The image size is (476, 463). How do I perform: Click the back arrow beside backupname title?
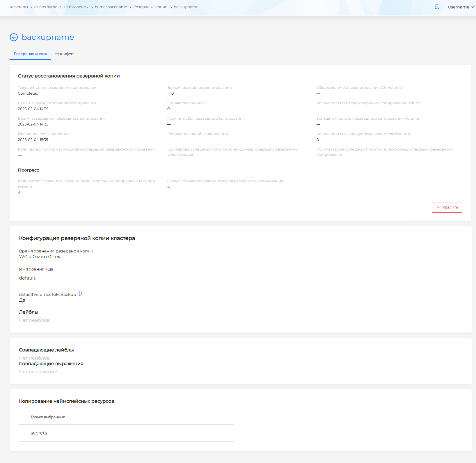[x=14, y=37]
